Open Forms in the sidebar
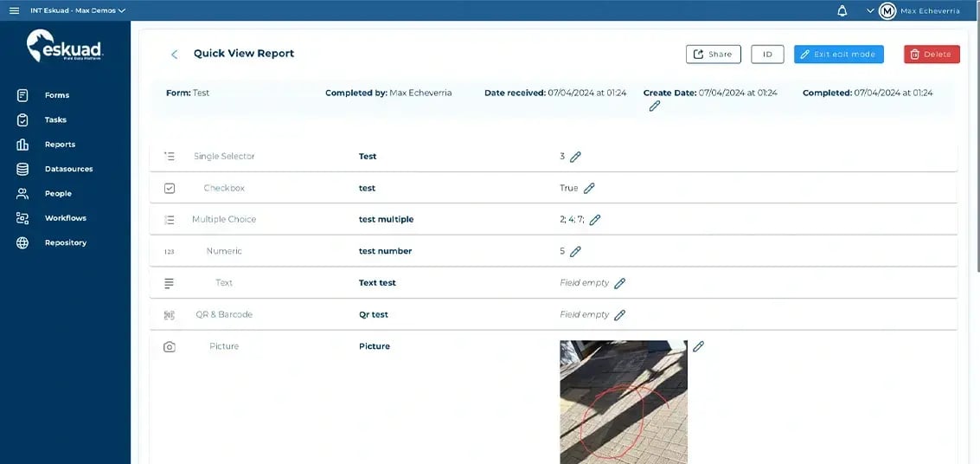 (x=57, y=95)
